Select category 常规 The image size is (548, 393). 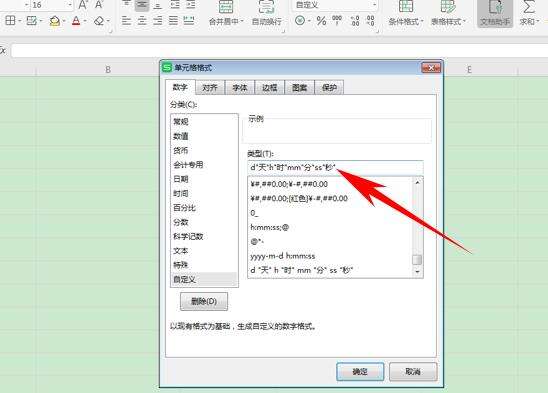click(204, 122)
